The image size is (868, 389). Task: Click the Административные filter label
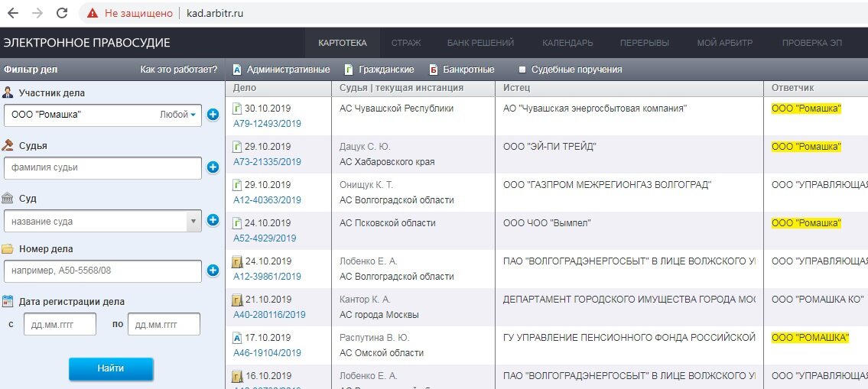point(288,70)
